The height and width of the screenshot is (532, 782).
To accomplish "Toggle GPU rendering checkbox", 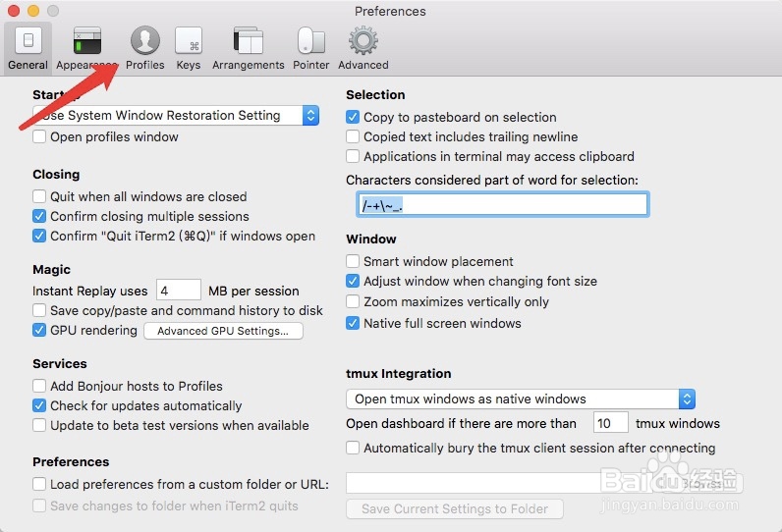I will [39, 330].
